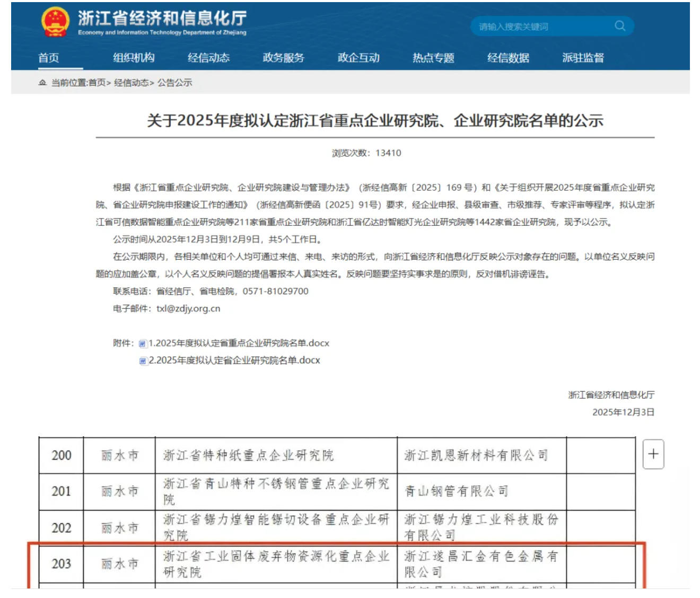Open the 经信数据 menu
The height and width of the screenshot is (598, 700).
510,59
